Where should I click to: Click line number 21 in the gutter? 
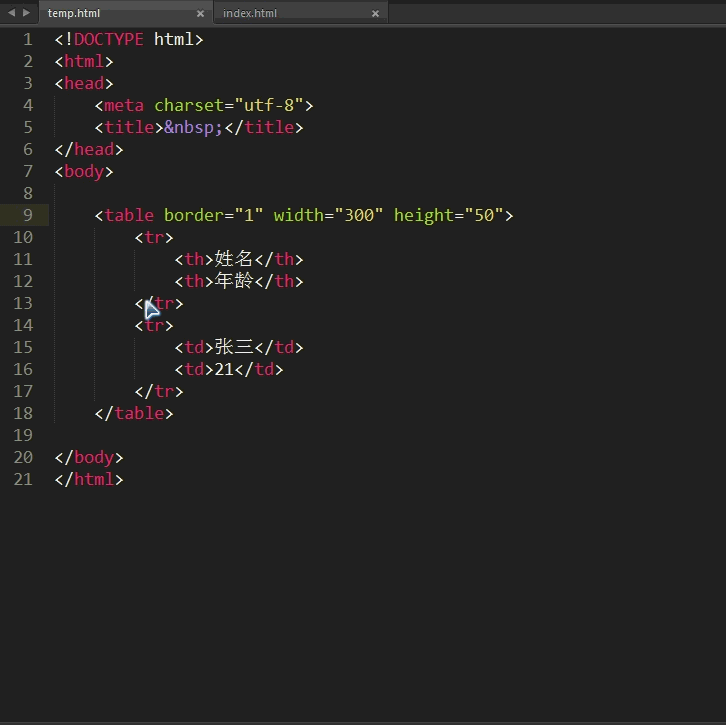pos(23,479)
